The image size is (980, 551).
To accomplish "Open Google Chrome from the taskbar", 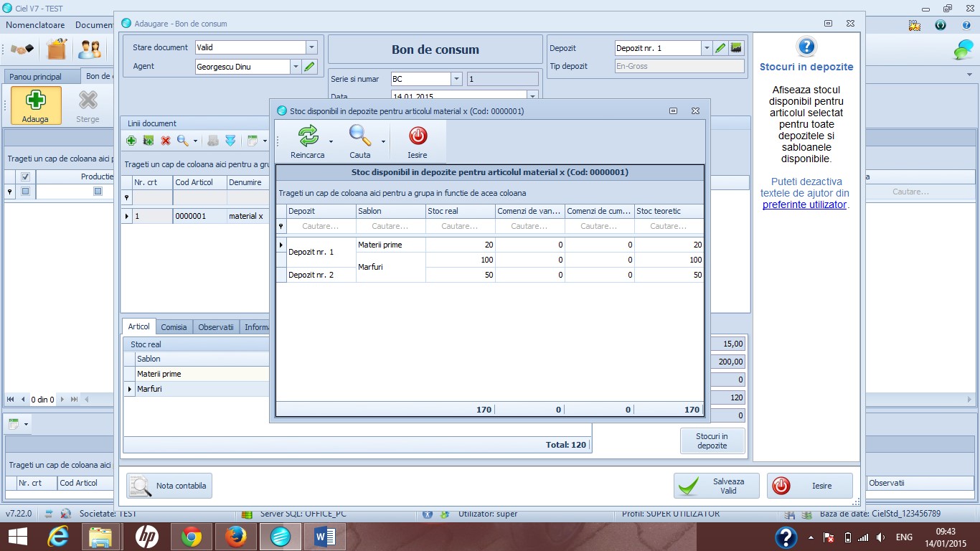I will (x=191, y=537).
